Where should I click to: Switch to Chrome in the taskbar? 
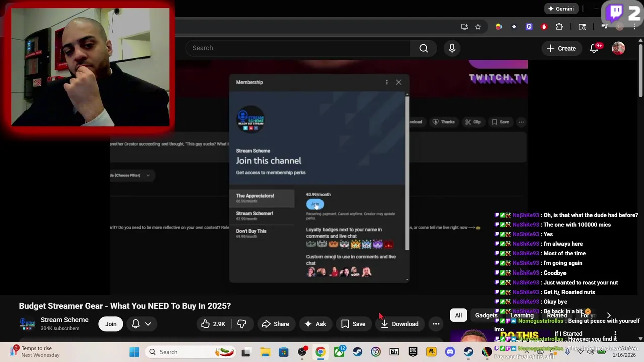point(320,352)
